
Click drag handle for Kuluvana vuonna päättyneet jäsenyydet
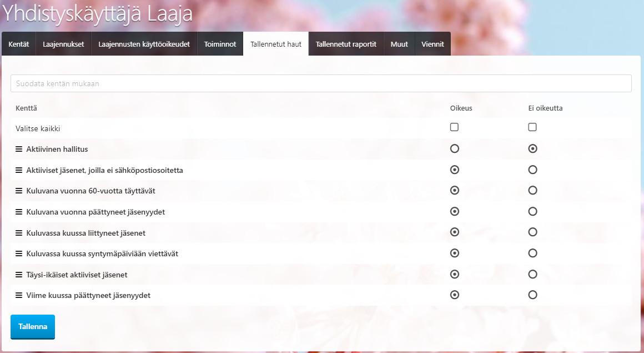click(18, 212)
